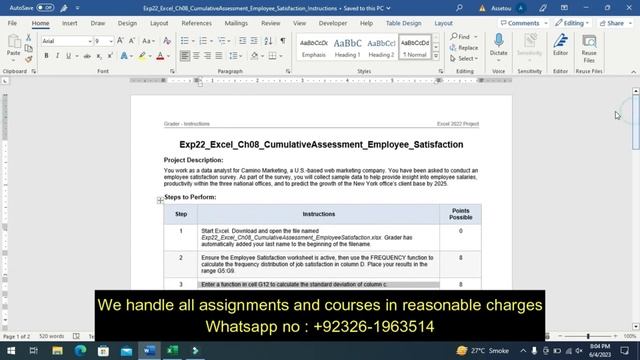Align text right
Image resolution: width=640 pixels, height=360 pixels.
point(208,56)
